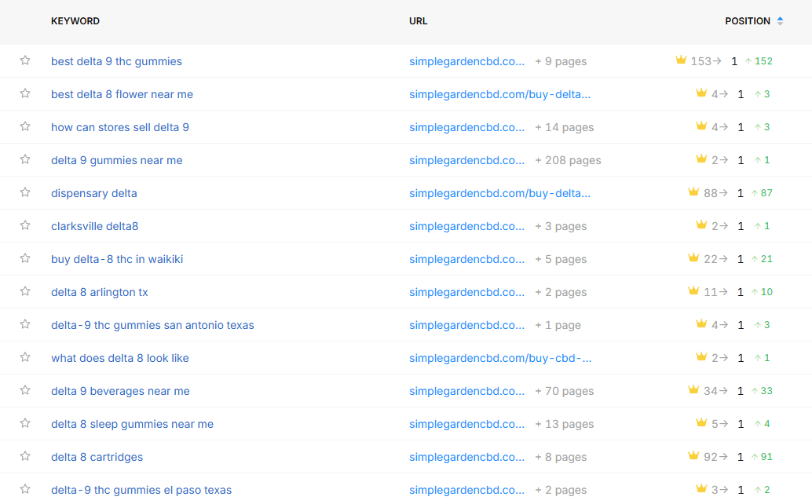Click the green '152' position change value

[x=763, y=61]
